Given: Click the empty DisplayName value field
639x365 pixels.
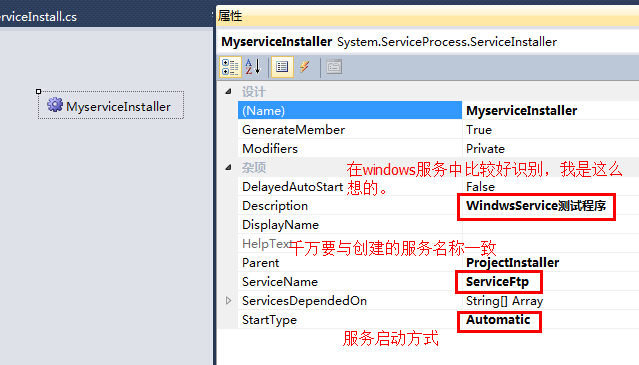Looking at the screenshot, I should coord(550,225).
